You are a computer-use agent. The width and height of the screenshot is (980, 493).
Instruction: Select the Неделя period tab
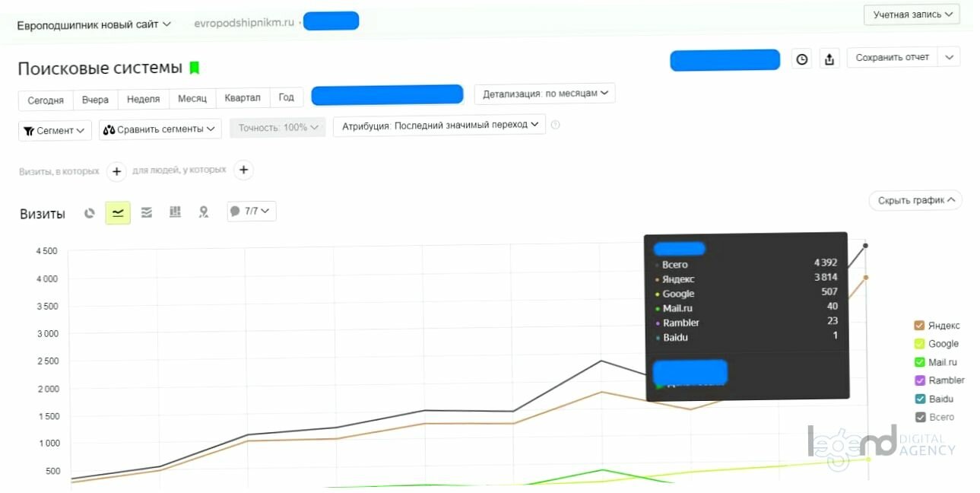click(144, 99)
